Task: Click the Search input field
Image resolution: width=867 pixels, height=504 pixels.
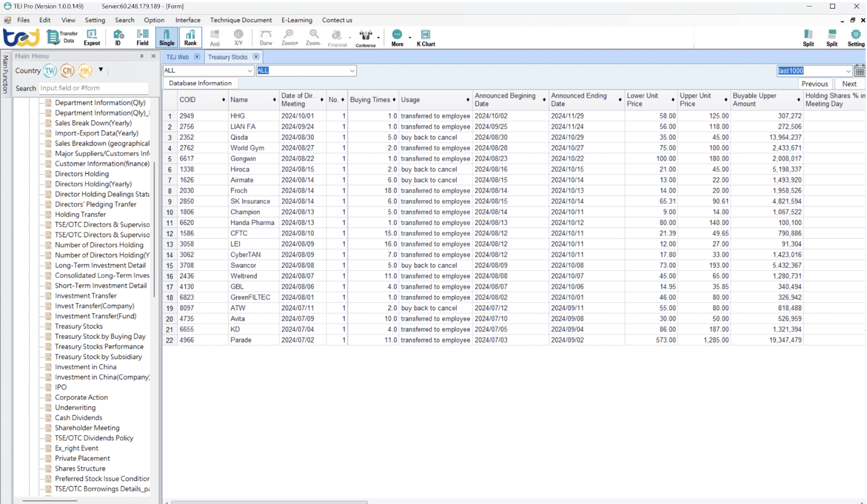Action: tap(93, 88)
